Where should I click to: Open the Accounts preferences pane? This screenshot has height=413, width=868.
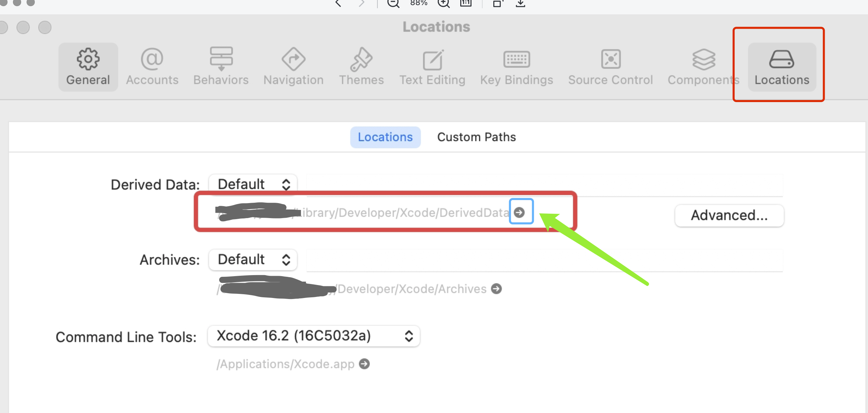(x=152, y=67)
